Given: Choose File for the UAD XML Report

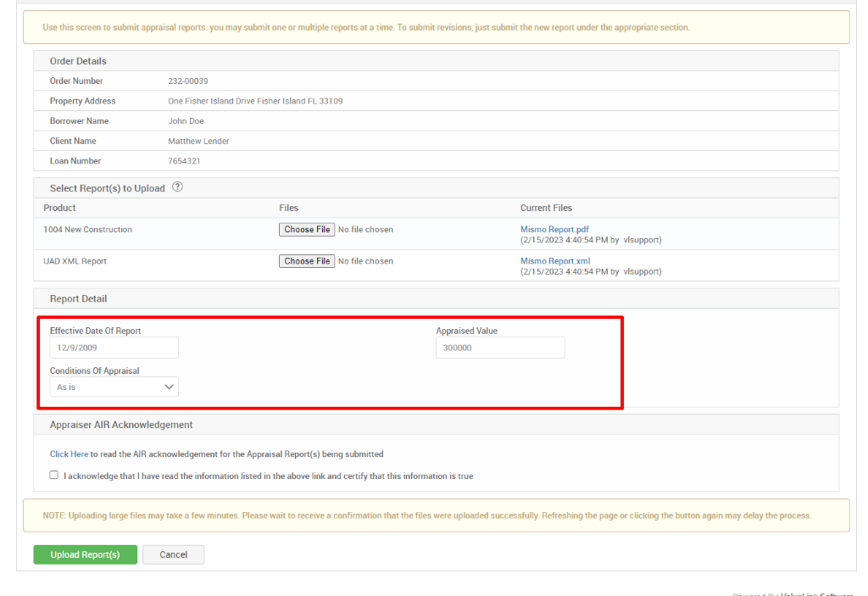Looking at the screenshot, I should point(306,260).
